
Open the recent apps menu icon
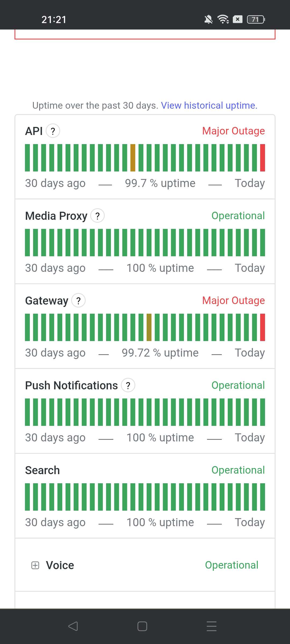tap(212, 626)
